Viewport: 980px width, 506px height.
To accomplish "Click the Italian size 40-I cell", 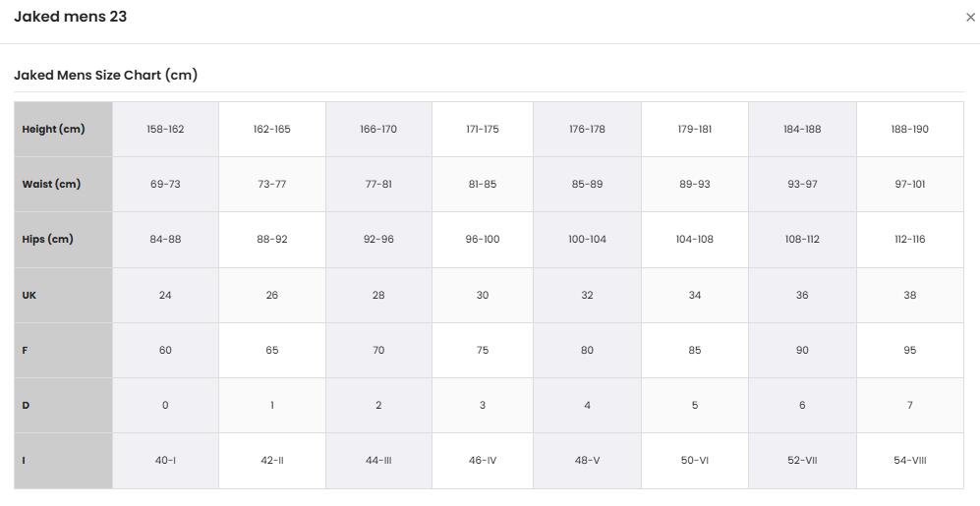I will pyautogui.click(x=165, y=461).
